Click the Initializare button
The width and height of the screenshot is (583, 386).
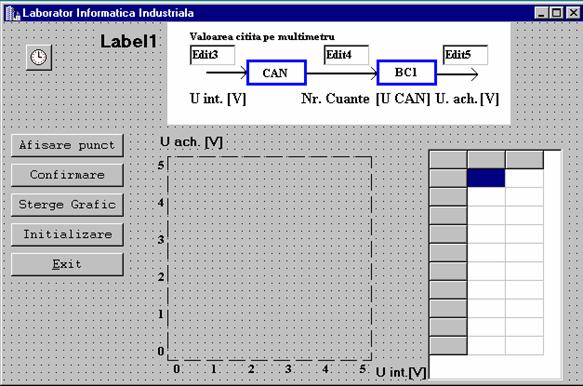pyautogui.click(x=67, y=234)
